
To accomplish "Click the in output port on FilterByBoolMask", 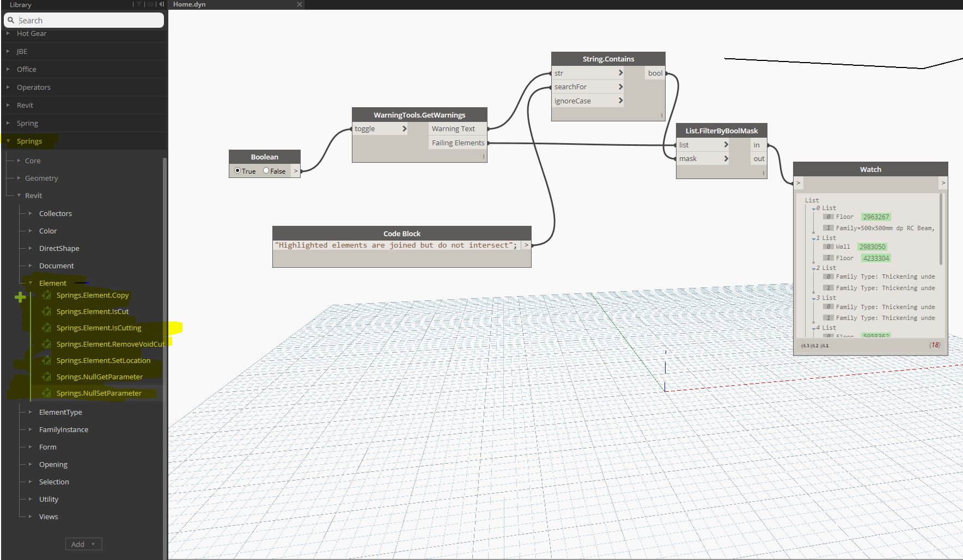I will point(758,145).
